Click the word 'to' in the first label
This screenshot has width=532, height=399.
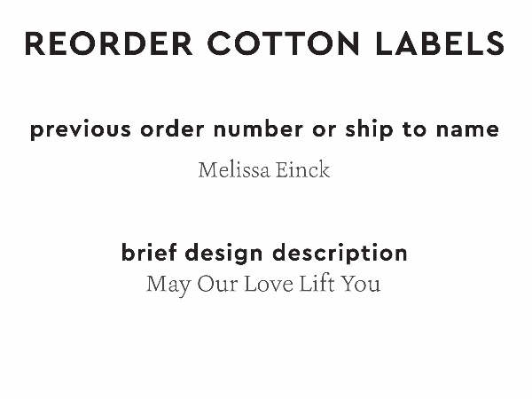[x=414, y=130]
